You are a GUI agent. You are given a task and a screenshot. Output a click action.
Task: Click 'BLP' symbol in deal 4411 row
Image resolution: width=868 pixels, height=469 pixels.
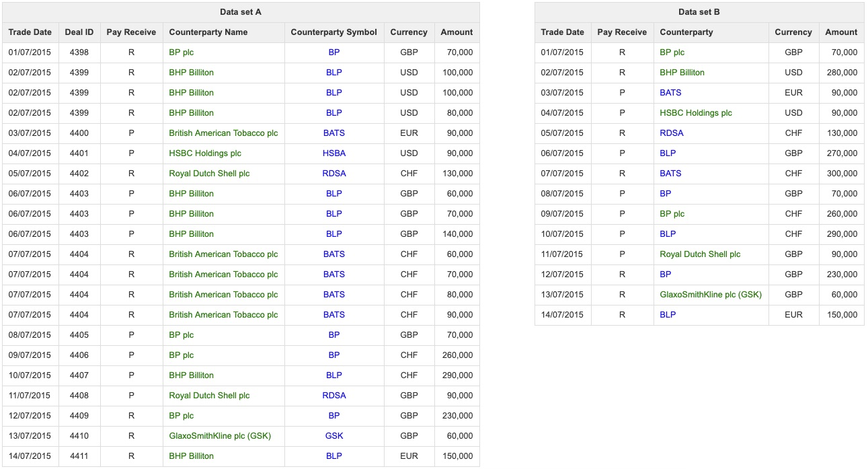point(334,456)
